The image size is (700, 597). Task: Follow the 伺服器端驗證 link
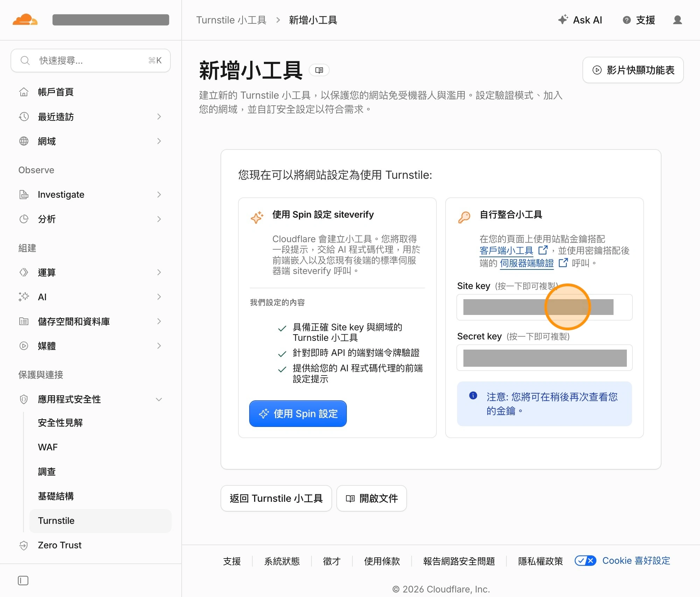click(x=527, y=263)
